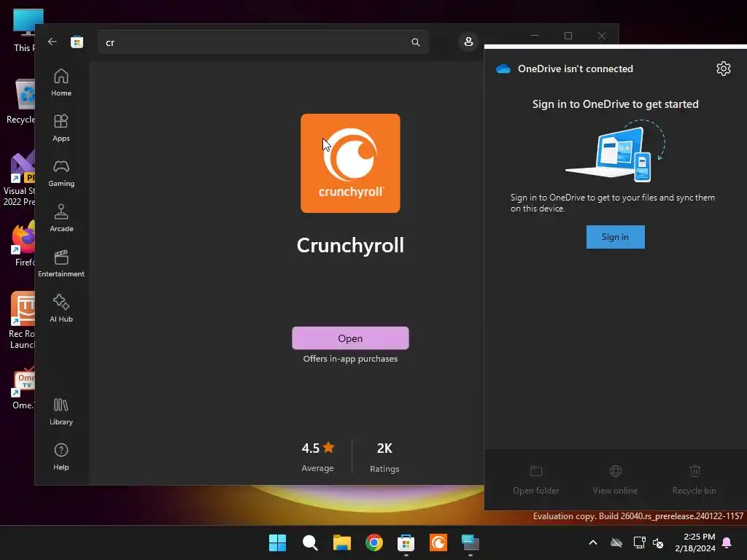747x560 pixels.
Task: Open Home in Store sidebar
Action: (61, 83)
